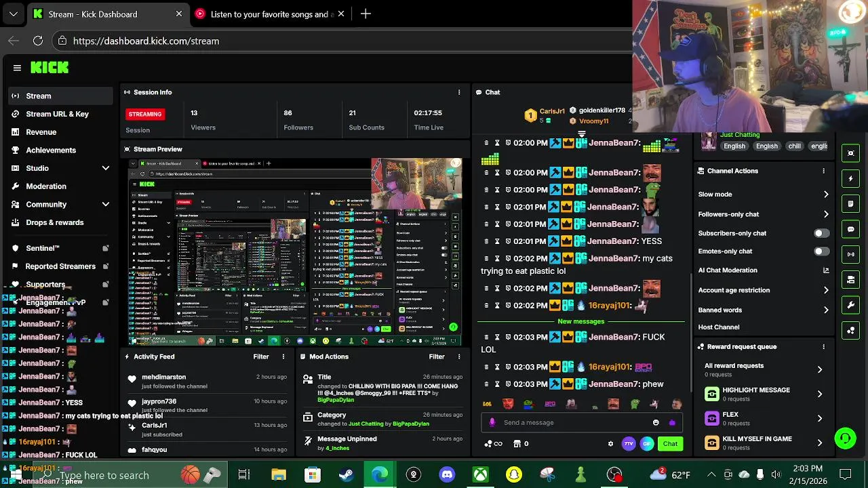Open Sentinel in the sidebar
Screen dimensions: 868x488
[61, 248]
